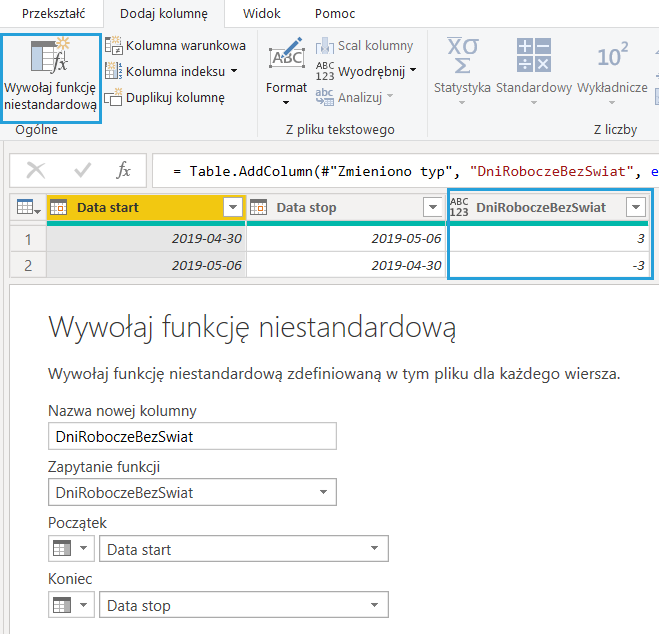Open Data start column filter dropdown
Image resolution: width=659 pixels, height=634 pixels.
(233, 207)
